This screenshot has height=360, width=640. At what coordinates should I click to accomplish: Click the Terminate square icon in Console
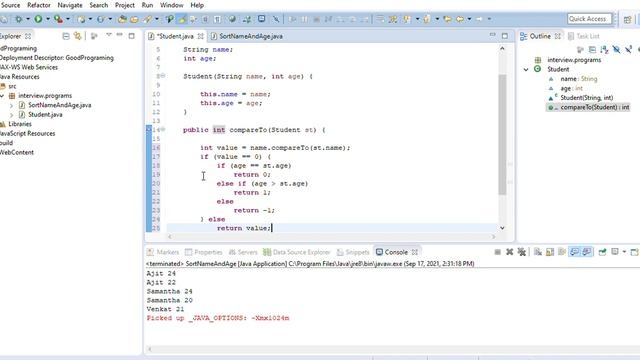tap(497, 252)
